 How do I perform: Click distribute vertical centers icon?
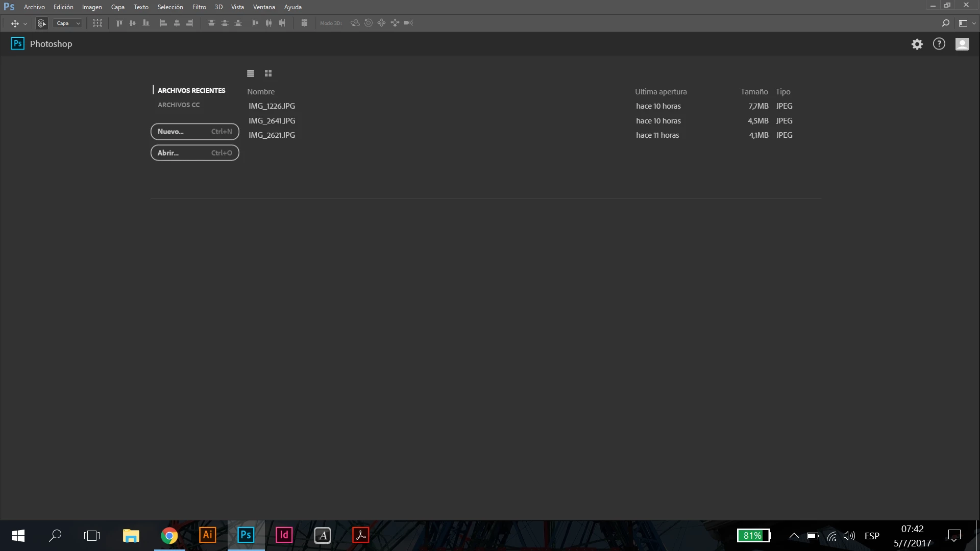225,23
